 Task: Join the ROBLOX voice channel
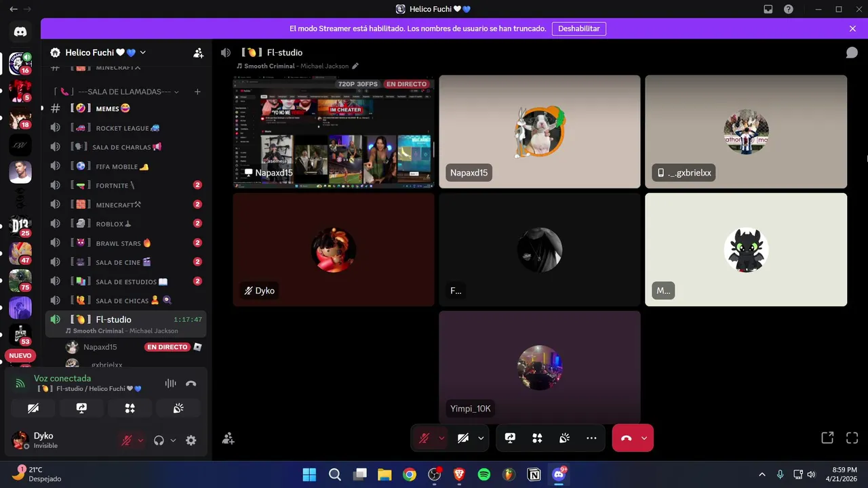pos(125,223)
